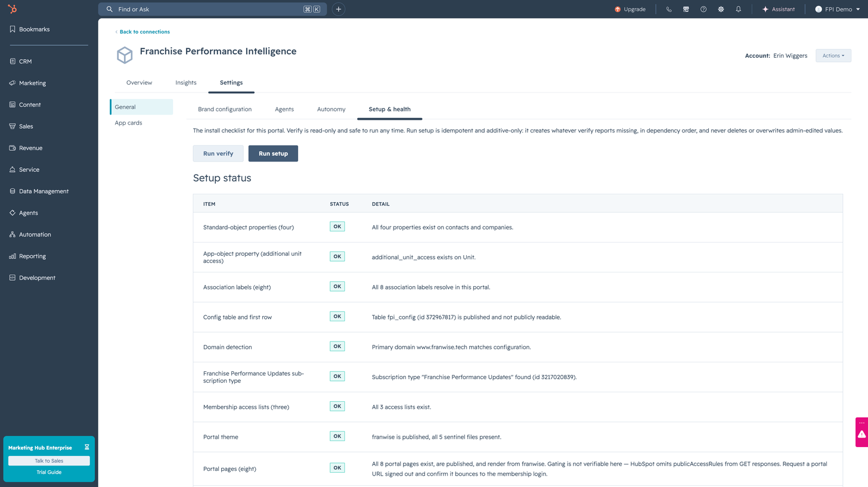Click OK status for Membership access lists
The image size is (868, 487).
pos(337,407)
